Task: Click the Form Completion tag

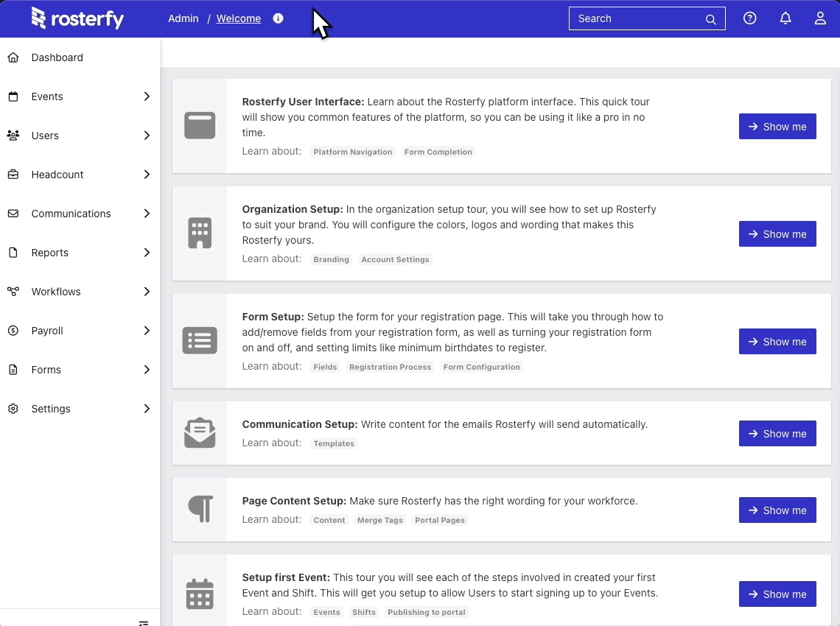Action: (438, 152)
